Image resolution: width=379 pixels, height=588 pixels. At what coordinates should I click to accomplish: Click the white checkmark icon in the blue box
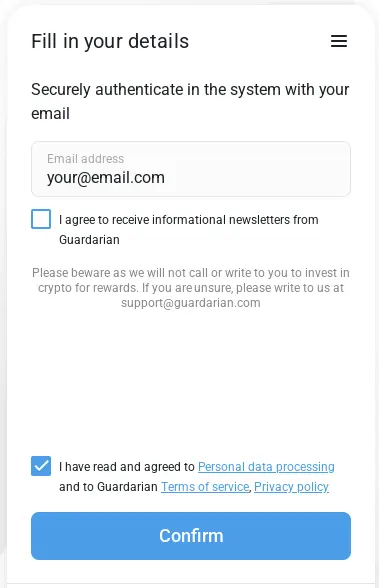click(x=41, y=466)
